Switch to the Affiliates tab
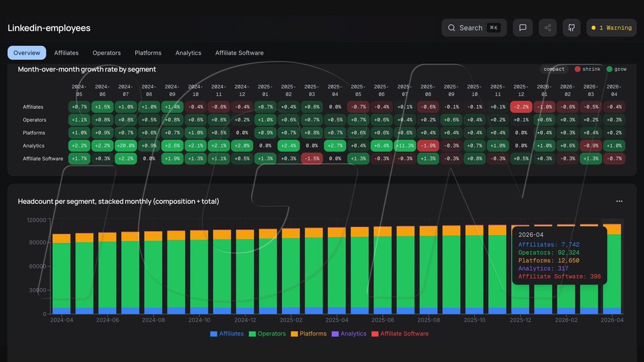This screenshot has width=644, height=362. click(66, 53)
